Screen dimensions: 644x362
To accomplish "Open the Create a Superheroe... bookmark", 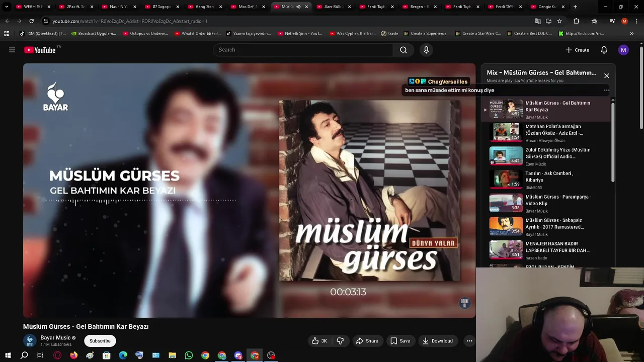I will pos(426,34).
